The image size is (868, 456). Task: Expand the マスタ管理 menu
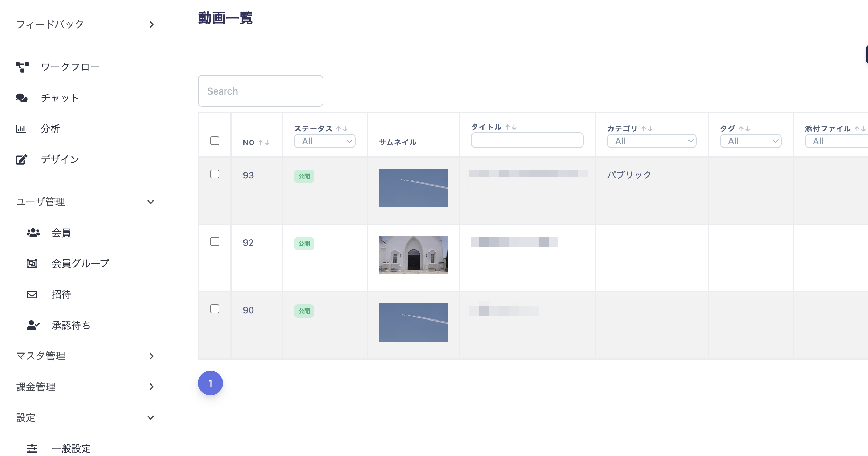[x=151, y=356]
